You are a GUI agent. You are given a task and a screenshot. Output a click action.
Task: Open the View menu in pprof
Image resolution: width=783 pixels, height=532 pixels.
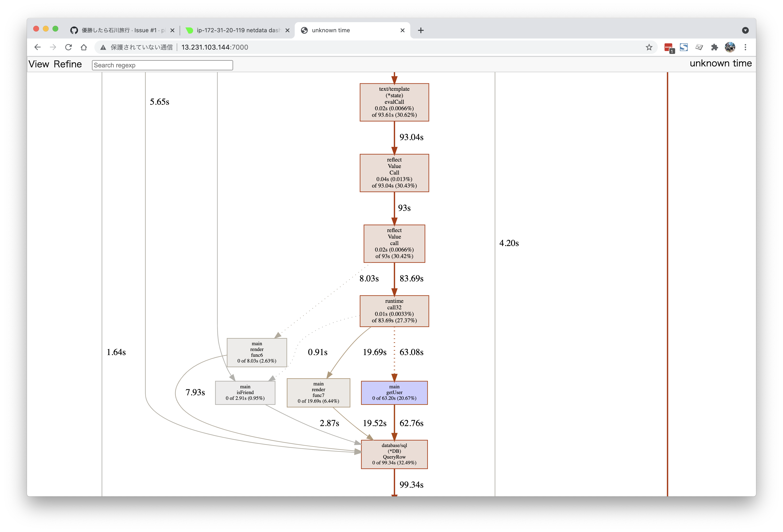click(x=39, y=64)
